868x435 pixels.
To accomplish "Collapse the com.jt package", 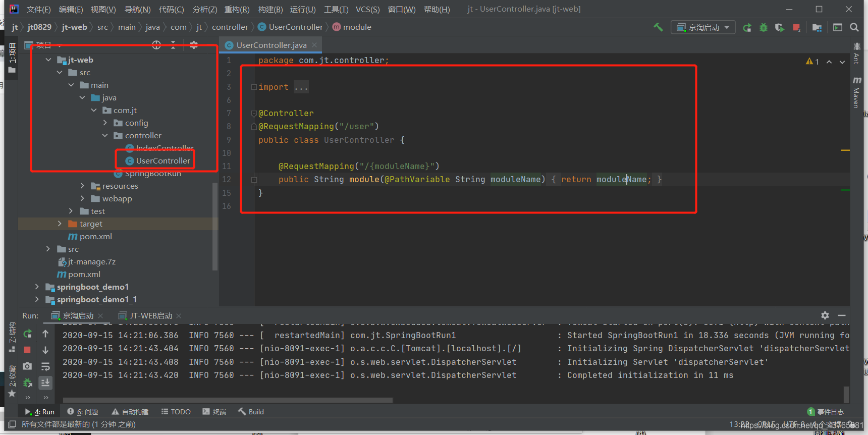I will 94,110.
